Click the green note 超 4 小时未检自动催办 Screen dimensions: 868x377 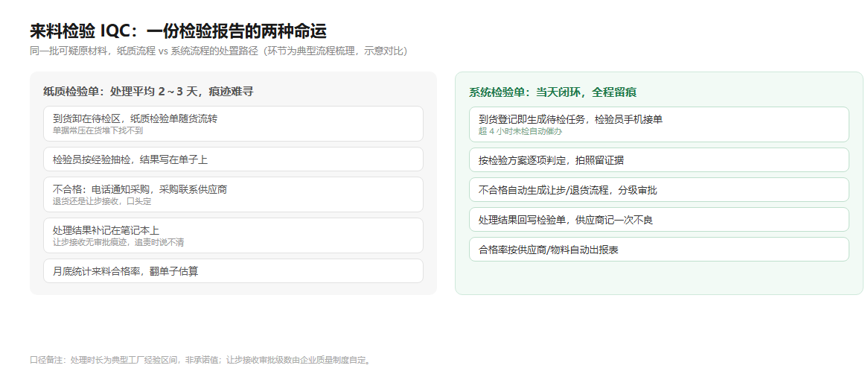(520, 131)
